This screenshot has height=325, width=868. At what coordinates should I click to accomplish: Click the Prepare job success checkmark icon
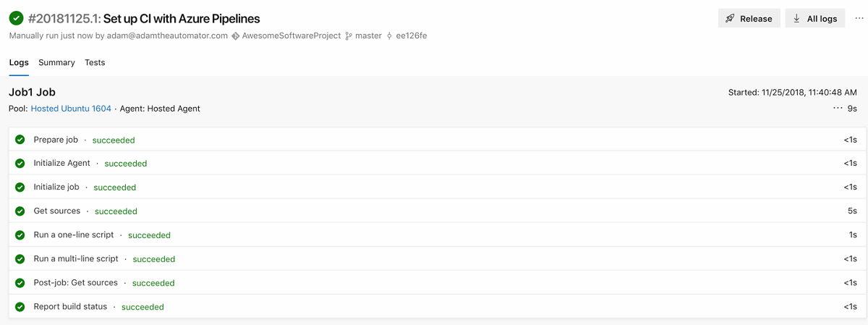click(x=20, y=140)
